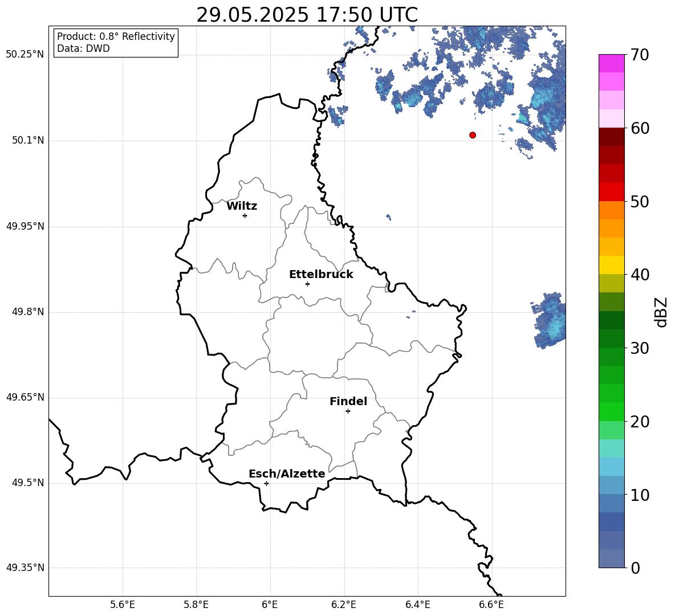This screenshot has height=616, width=675.
Task: Click the 50.1°N latitude label
Action: (x=28, y=140)
